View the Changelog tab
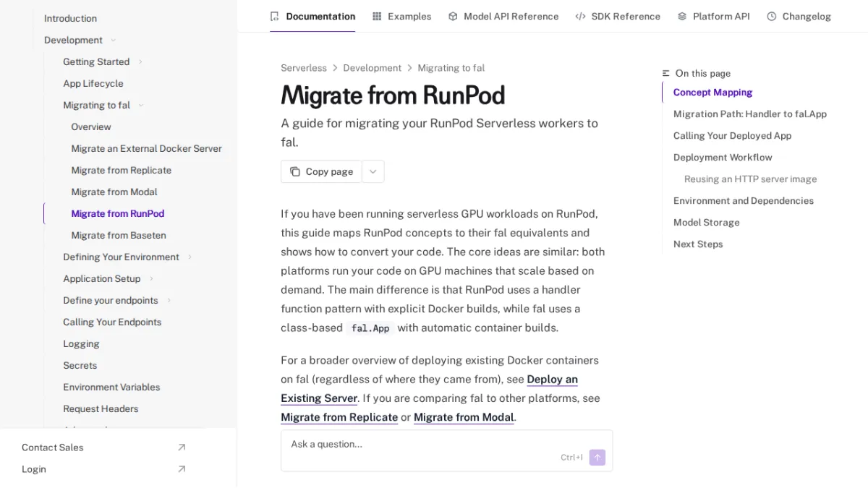This screenshot has height=488, width=868. tap(799, 16)
